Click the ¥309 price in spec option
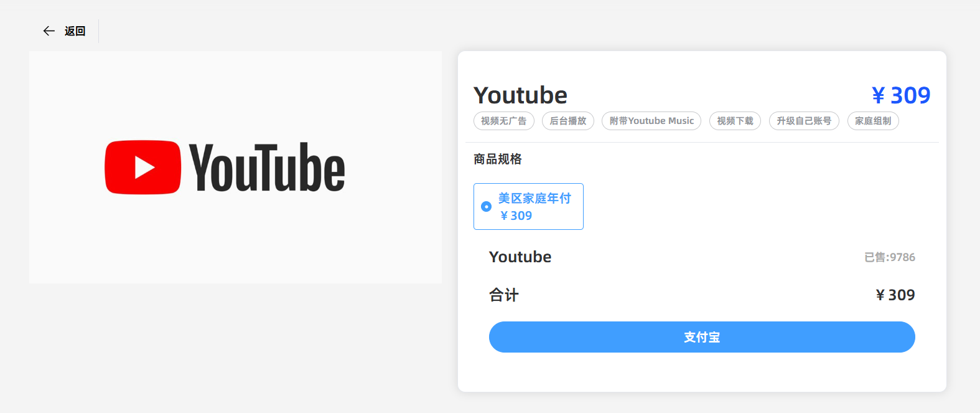The width and height of the screenshot is (980, 413). (516, 216)
